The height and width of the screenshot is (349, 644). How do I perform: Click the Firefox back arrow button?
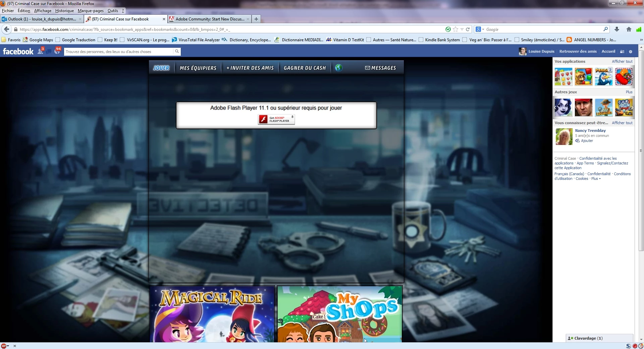[6, 29]
